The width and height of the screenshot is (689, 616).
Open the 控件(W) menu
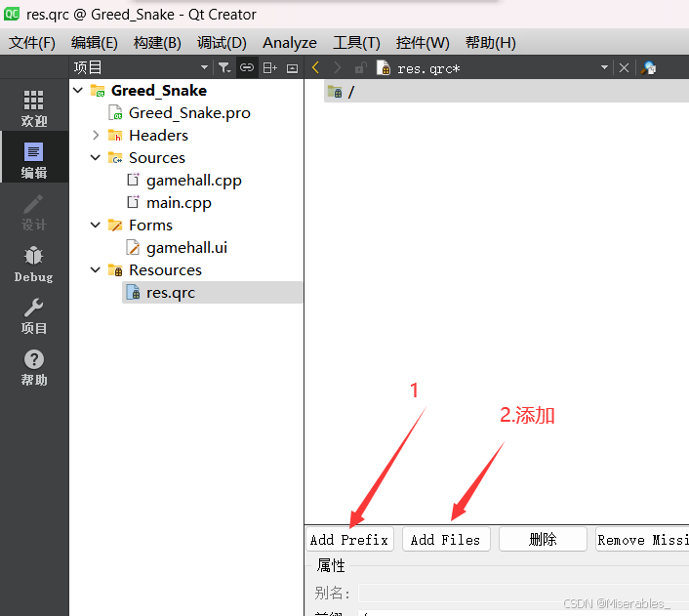[423, 43]
